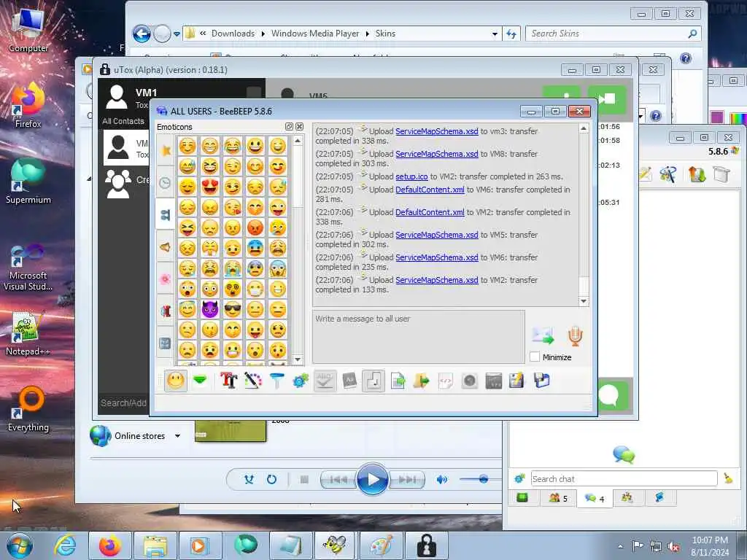Toggle the note-page toolbar button
This screenshot has height=560, width=747.
click(373, 381)
